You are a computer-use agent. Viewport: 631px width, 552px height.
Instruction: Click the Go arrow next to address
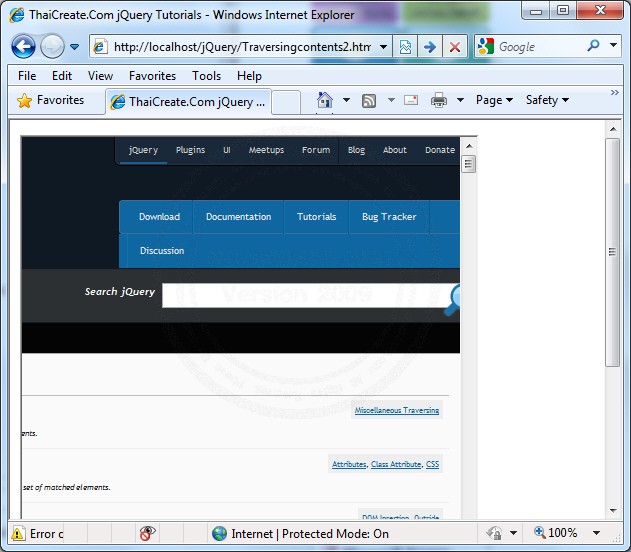[x=430, y=47]
